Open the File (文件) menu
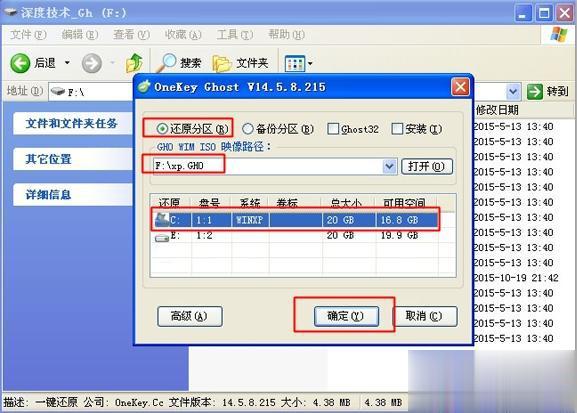577x413 pixels. [x=28, y=35]
